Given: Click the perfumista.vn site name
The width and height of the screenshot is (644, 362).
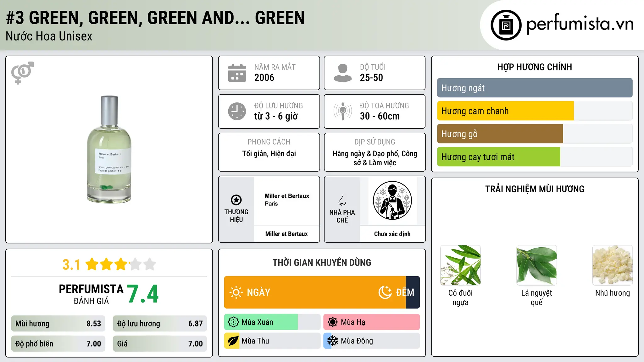Looking at the screenshot, I should click(x=580, y=24).
